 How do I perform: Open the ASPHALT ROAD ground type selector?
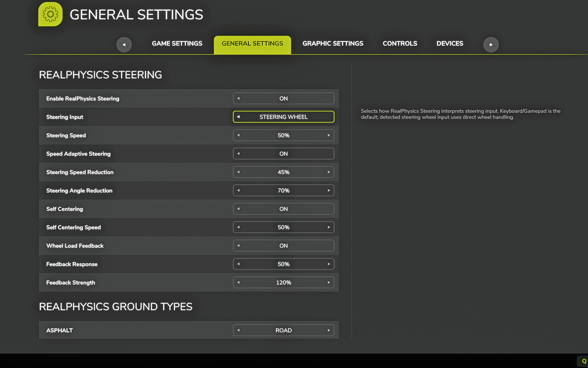click(284, 330)
